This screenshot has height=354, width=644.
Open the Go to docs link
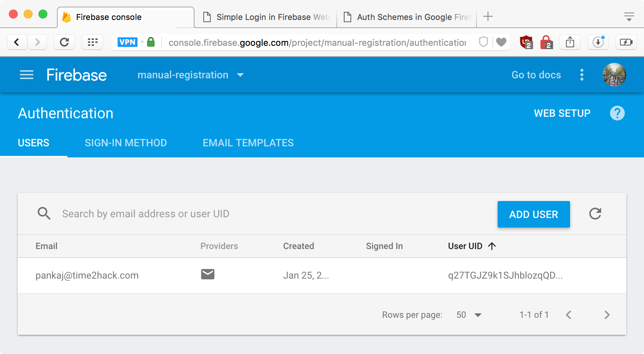(536, 75)
